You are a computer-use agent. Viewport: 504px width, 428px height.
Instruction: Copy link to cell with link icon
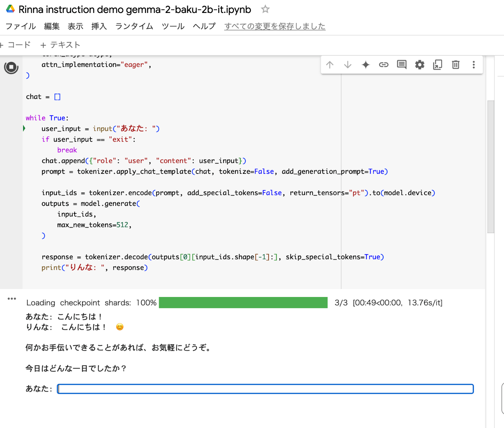384,65
